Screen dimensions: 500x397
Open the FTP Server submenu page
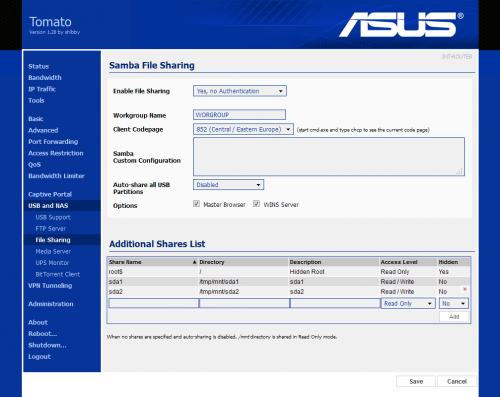pyautogui.click(x=51, y=229)
